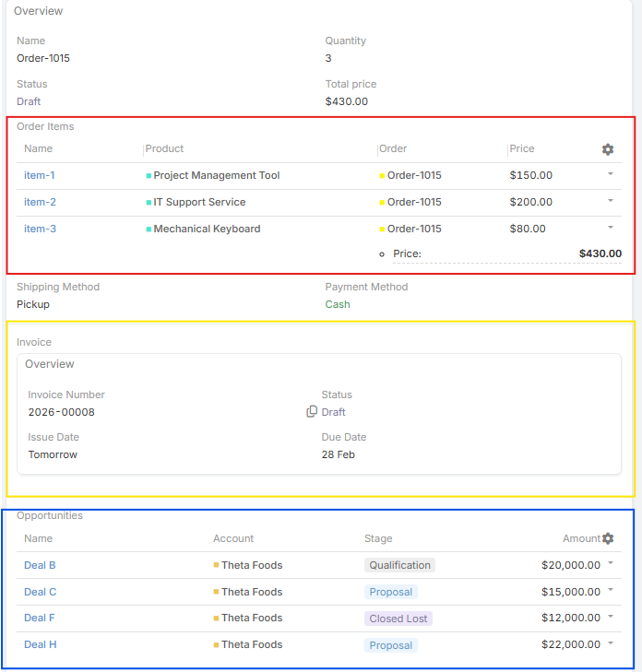Image resolution: width=642 pixels, height=672 pixels.
Task: Open Order Items table settings gear
Action: click(x=607, y=149)
